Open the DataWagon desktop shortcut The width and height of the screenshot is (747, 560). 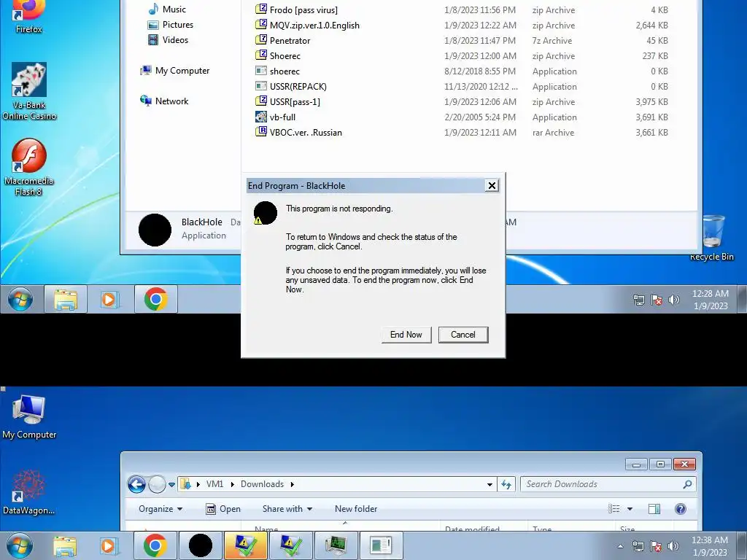point(28,492)
